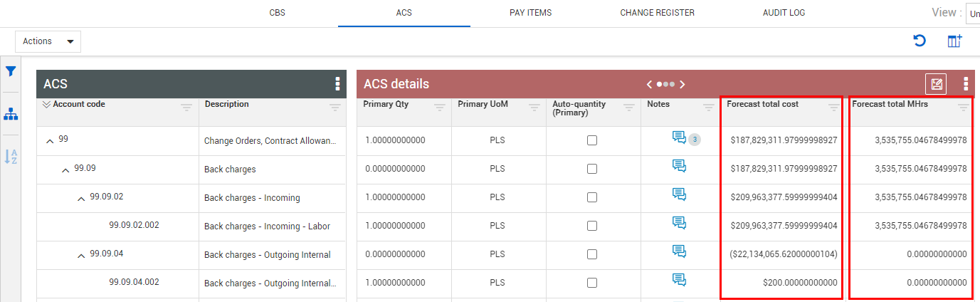Toggle Auto-quantity checkbox for Back charges row

[x=592, y=170]
